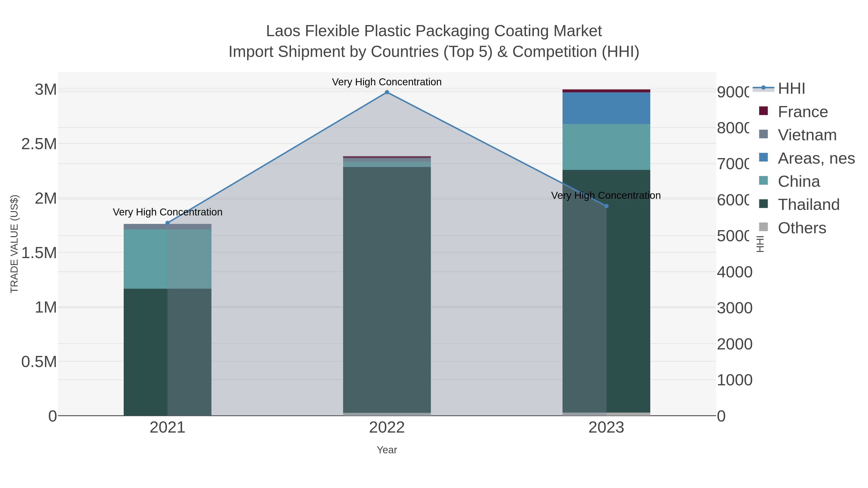The height and width of the screenshot is (488, 868).
Task: Click the France bar segment in 2023
Action: click(606, 91)
